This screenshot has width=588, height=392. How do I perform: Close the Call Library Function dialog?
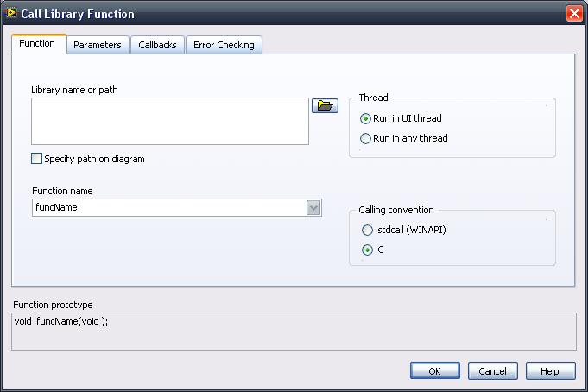pos(574,14)
